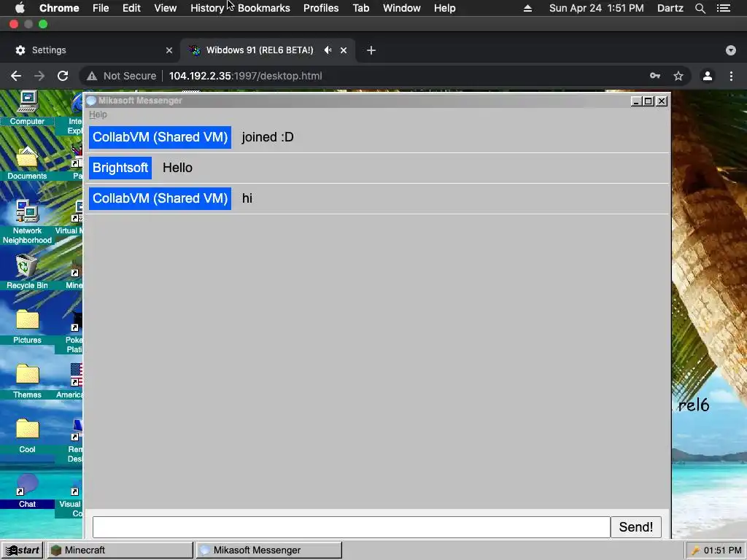Screen dimensions: 747x560
Task: Reload the current page
Action: tap(63, 76)
